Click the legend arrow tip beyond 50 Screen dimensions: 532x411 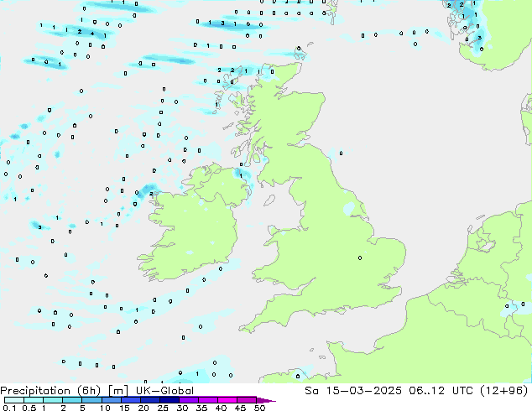click(266, 400)
